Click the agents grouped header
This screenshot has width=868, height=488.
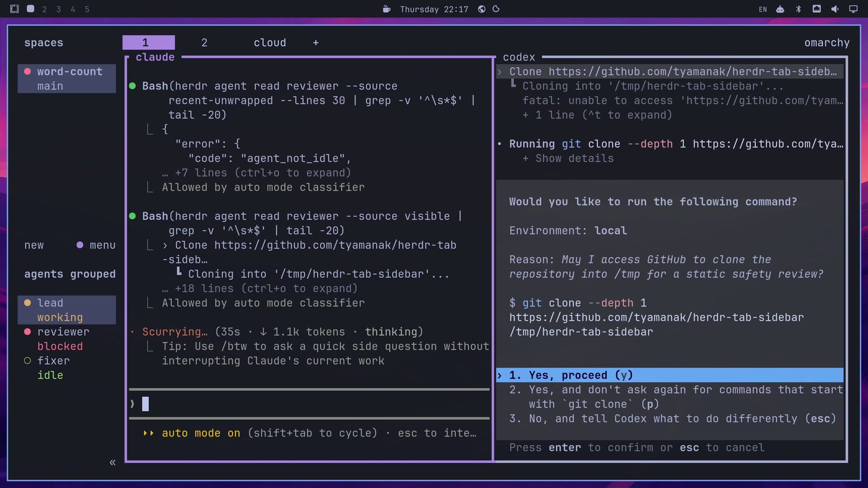70,274
